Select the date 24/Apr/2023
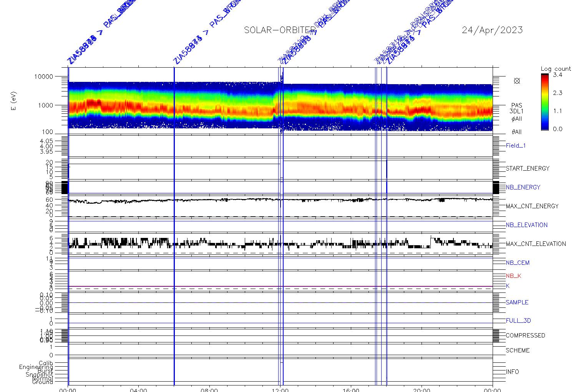 pyautogui.click(x=492, y=30)
